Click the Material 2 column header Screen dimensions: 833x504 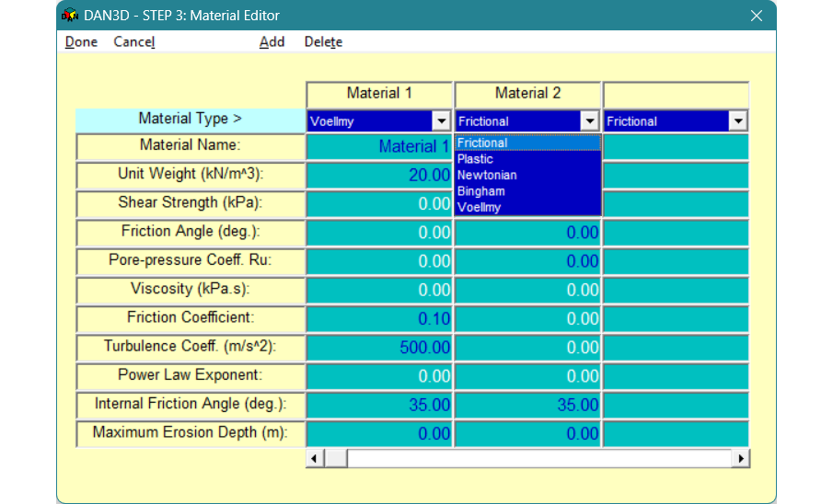click(527, 94)
